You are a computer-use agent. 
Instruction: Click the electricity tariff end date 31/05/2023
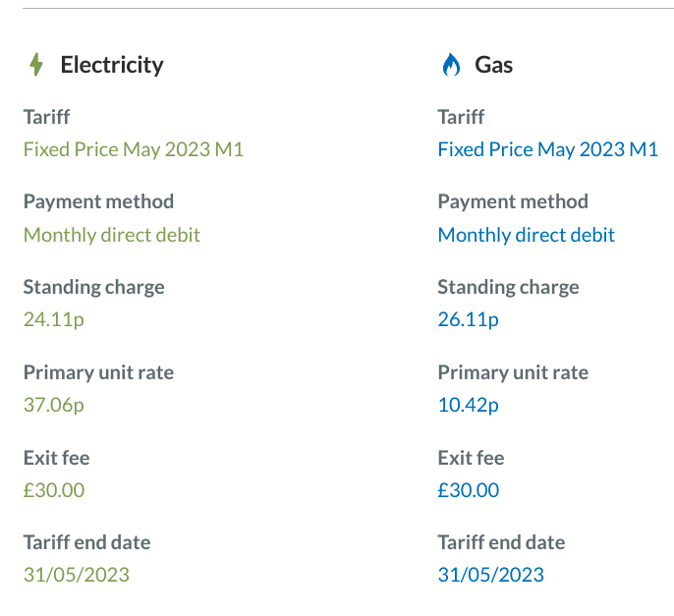(76, 575)
